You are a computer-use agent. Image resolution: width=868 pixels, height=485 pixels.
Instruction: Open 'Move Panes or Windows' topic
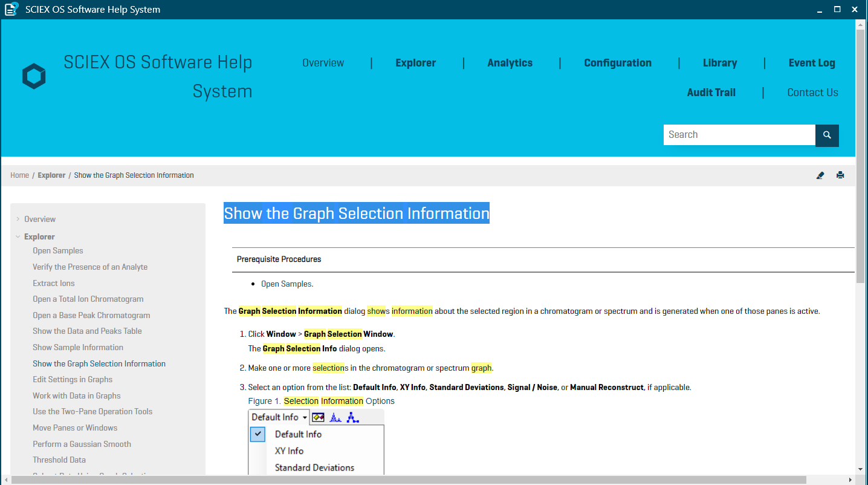[x=75, y=428]
